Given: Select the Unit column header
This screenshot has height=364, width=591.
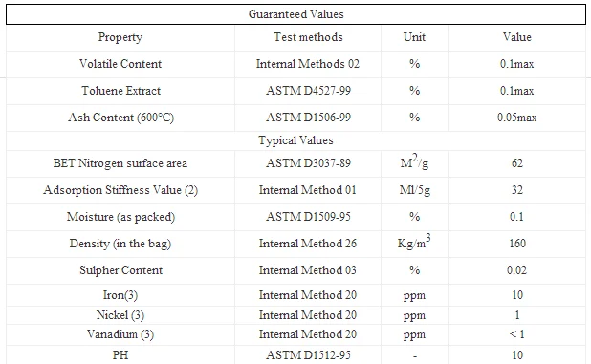Looking at the screenshot, I should [x=414, y=37].
